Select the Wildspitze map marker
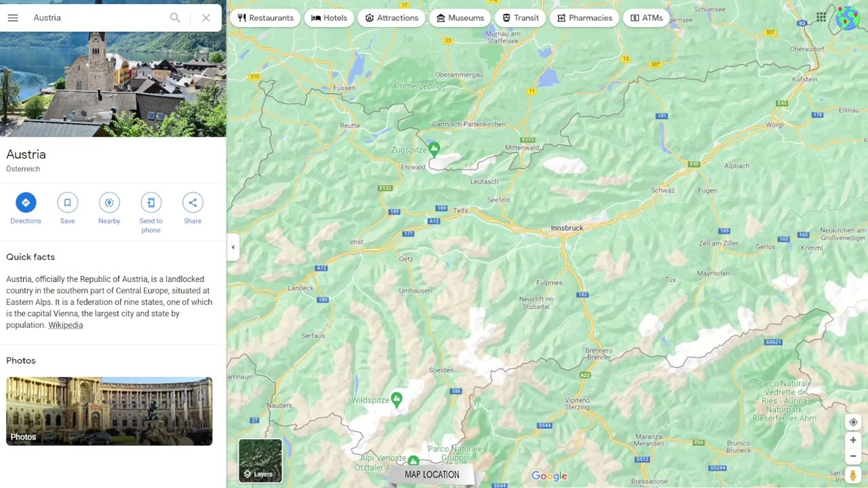 tap(397, 399)
